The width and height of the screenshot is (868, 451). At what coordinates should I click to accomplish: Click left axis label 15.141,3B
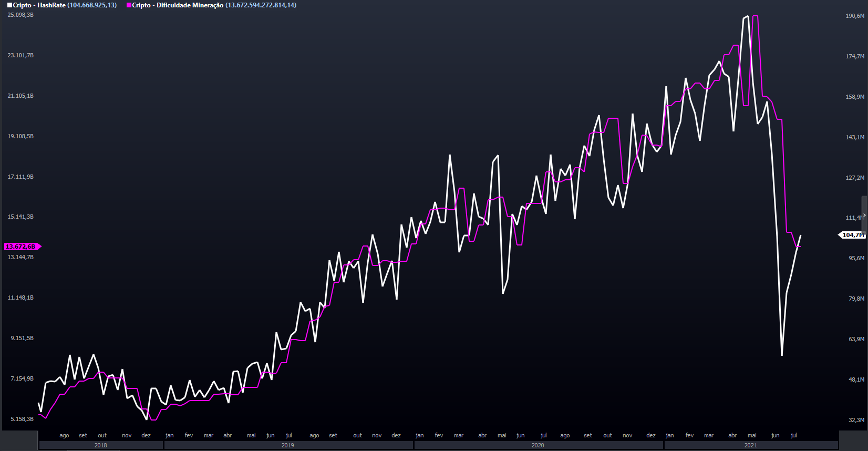[x=20, y=217]
